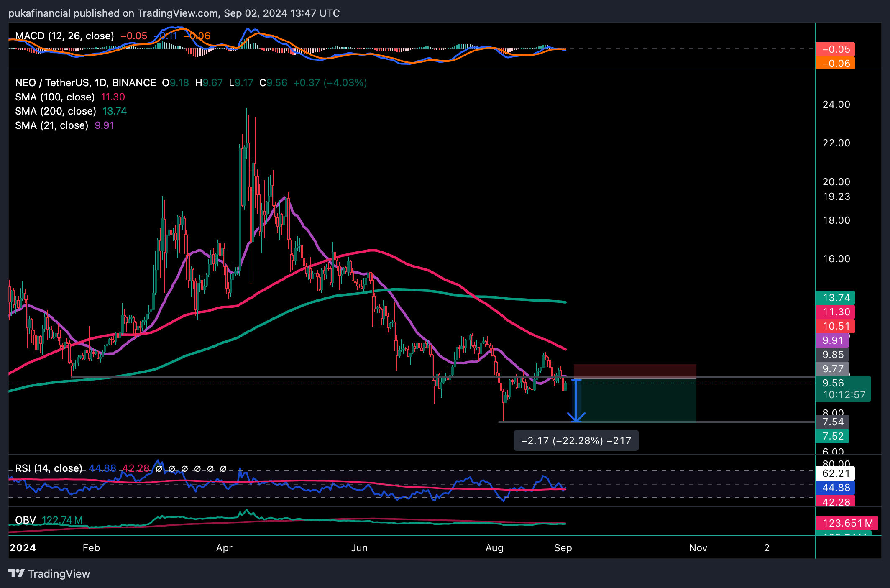Click the OBV value 122.74 M

pos(62,520)
